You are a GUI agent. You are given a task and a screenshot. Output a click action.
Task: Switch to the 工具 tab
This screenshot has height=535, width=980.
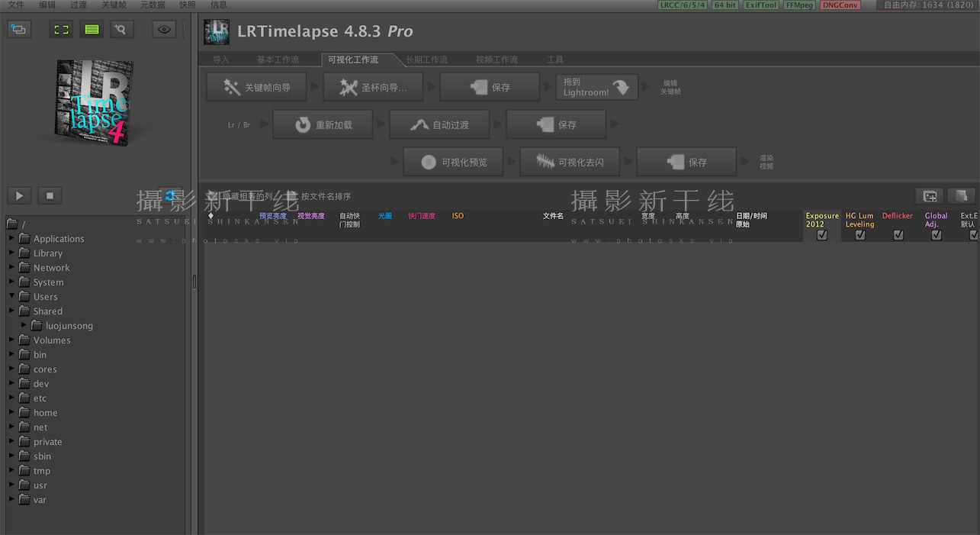tap(555, 60)
